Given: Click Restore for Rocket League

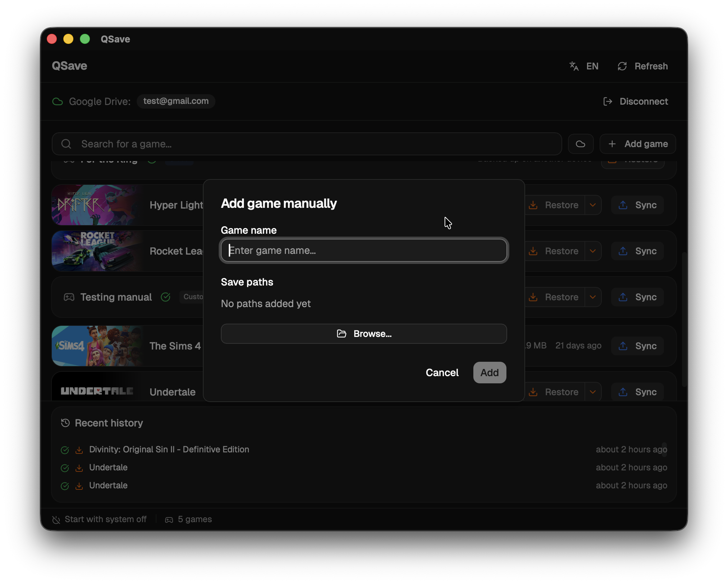Looking at the screenshot, I should coord(555,251).
